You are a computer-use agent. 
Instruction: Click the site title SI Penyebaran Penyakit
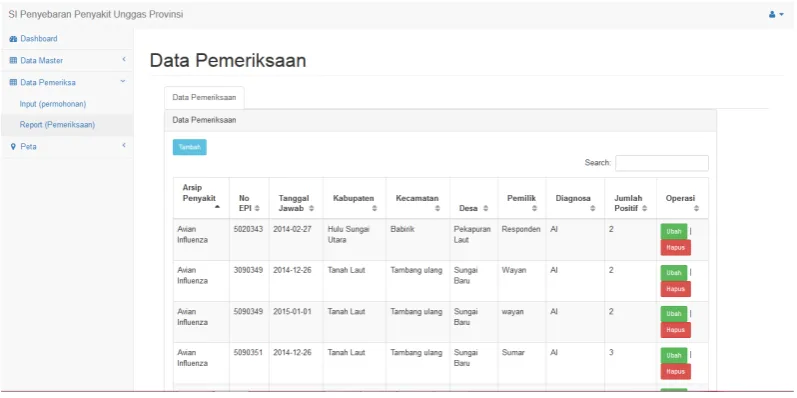click(96, 15)
